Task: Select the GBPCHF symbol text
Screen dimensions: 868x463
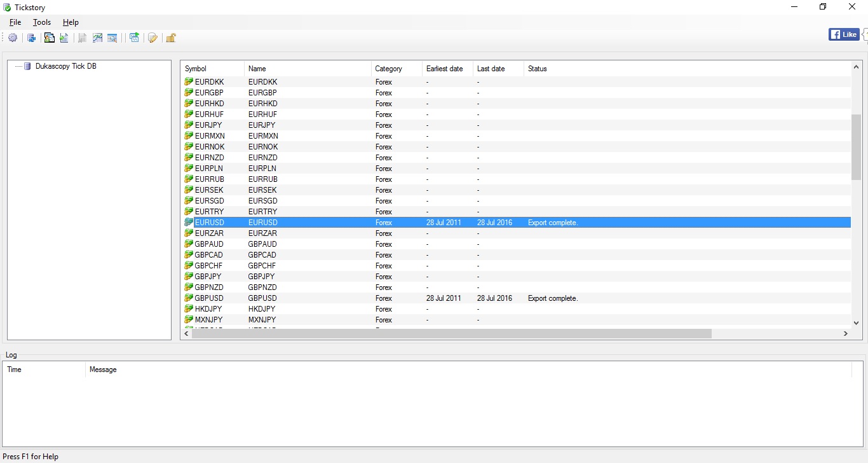Action: pos(210,266)
